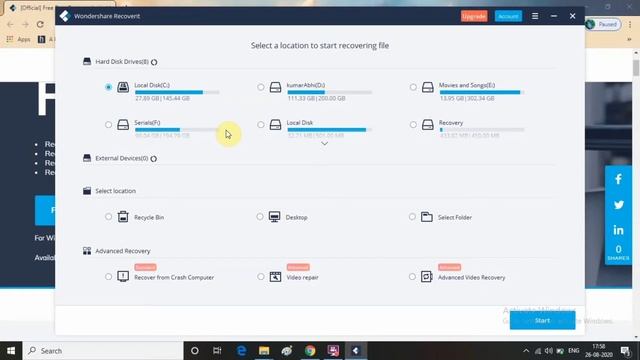Click the taskbar Search box
The height and width of the screenshot is (360, 640).
click(x=103, y=351)
